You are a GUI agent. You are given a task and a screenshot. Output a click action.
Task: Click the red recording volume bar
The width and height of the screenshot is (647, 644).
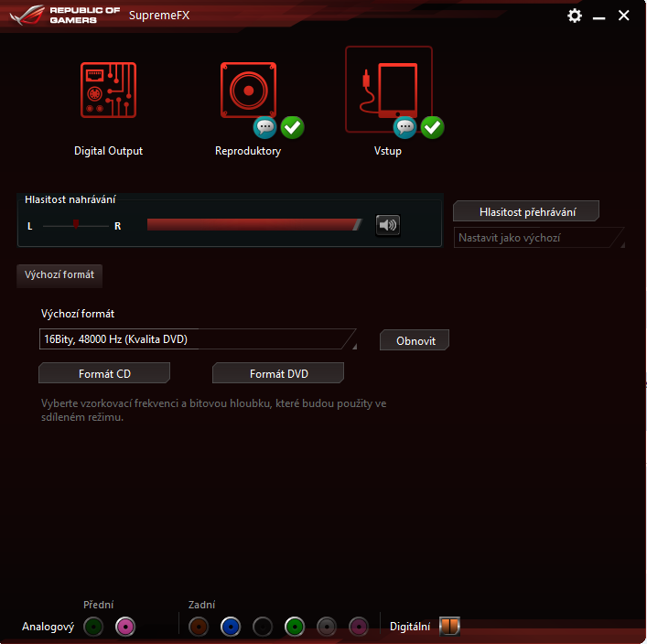pyautogui.click(x=254, y=224)
